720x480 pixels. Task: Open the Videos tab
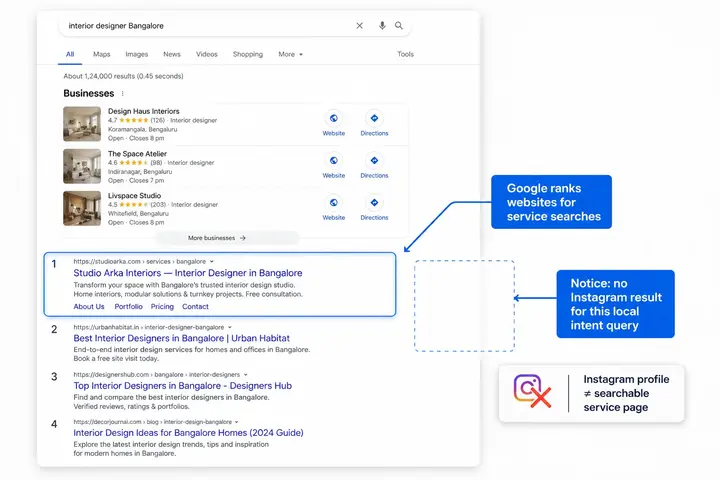(x=207, y=54)
